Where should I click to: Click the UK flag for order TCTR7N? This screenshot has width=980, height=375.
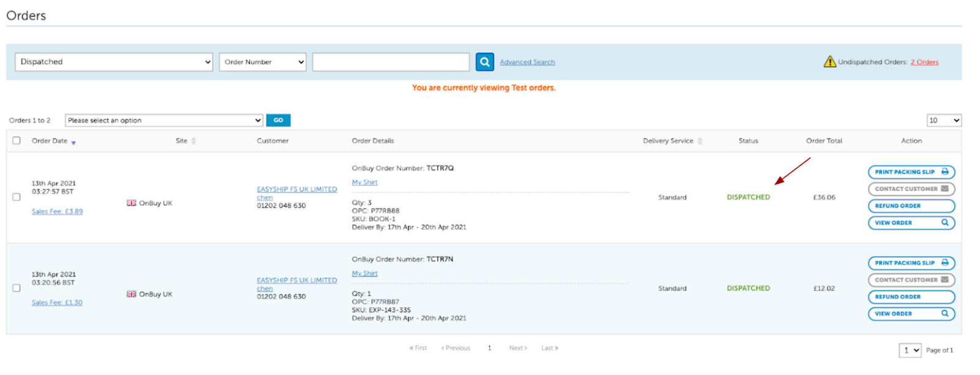click(131, 294)
